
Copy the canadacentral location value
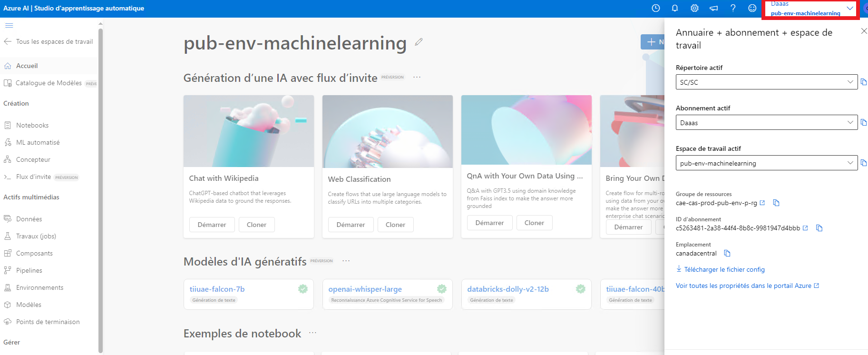click(727, 253)
